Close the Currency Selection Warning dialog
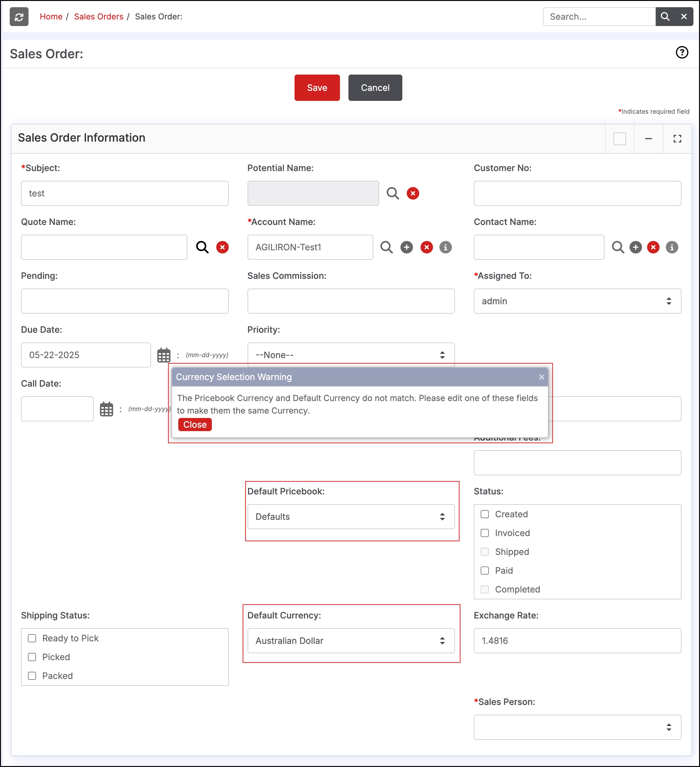 [x=195, y=425]
